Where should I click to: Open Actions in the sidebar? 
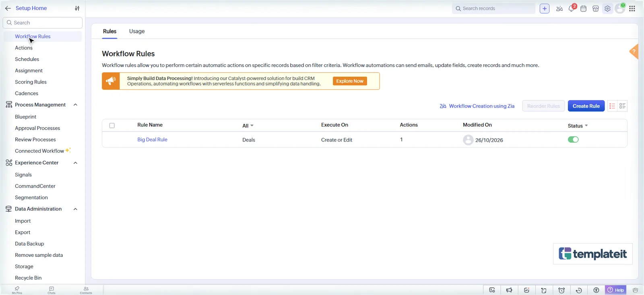(x=24, y=48)
